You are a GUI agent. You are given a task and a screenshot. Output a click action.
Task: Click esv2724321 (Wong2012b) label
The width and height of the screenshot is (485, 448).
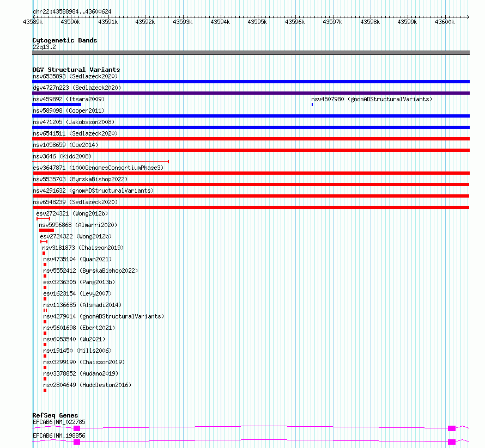tap(72, 213)
